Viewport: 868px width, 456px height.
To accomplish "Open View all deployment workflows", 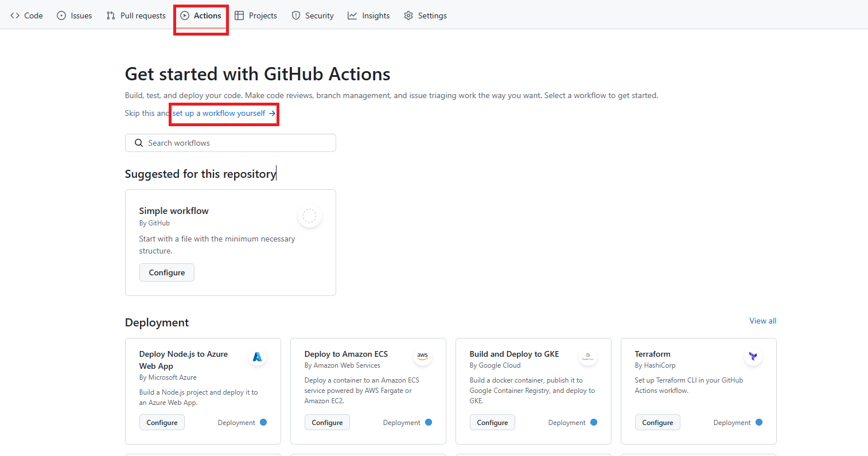I will tap(762, 321).
